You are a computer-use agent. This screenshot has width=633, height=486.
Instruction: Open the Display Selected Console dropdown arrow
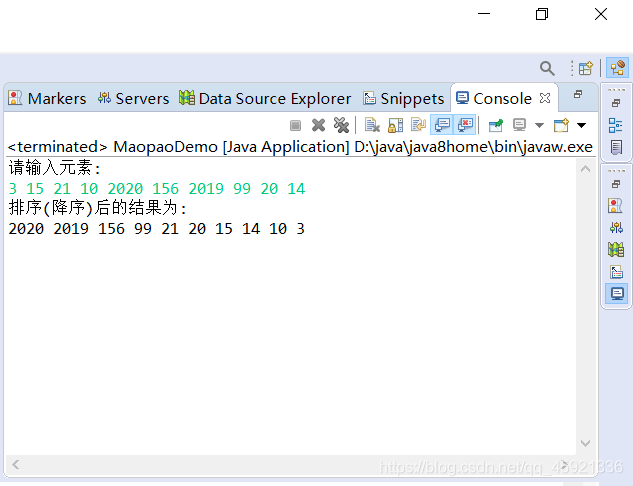coord(539,125)
